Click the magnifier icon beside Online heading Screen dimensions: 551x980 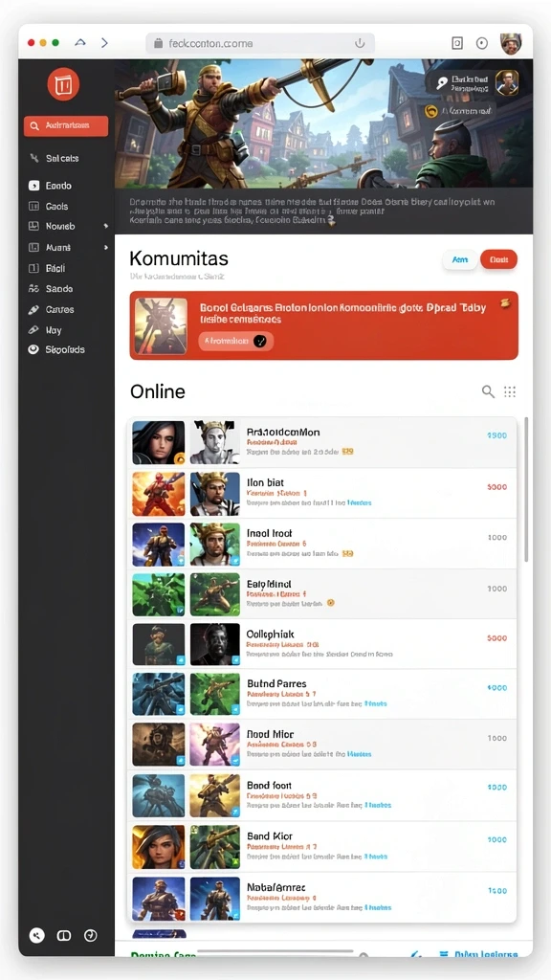488,391
